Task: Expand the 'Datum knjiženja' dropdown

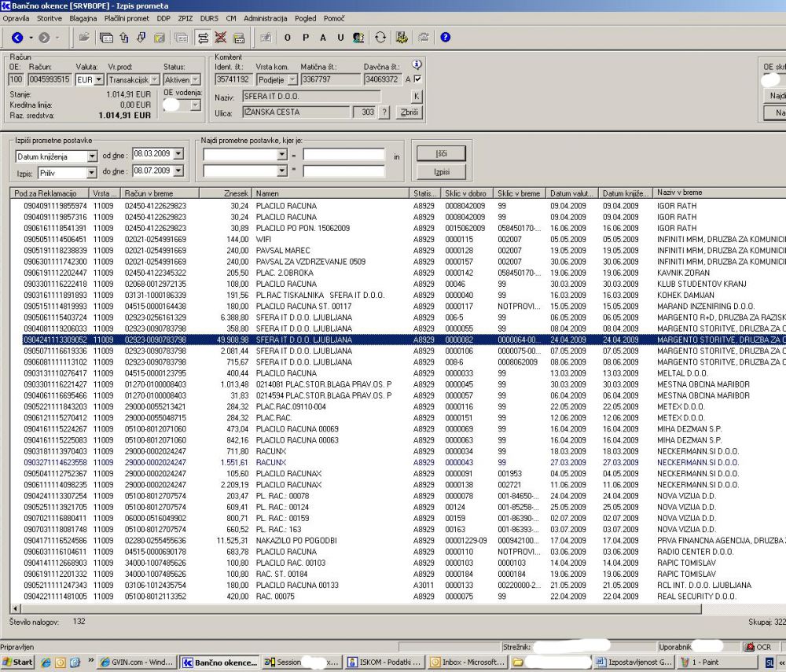Action: [93, 156]
